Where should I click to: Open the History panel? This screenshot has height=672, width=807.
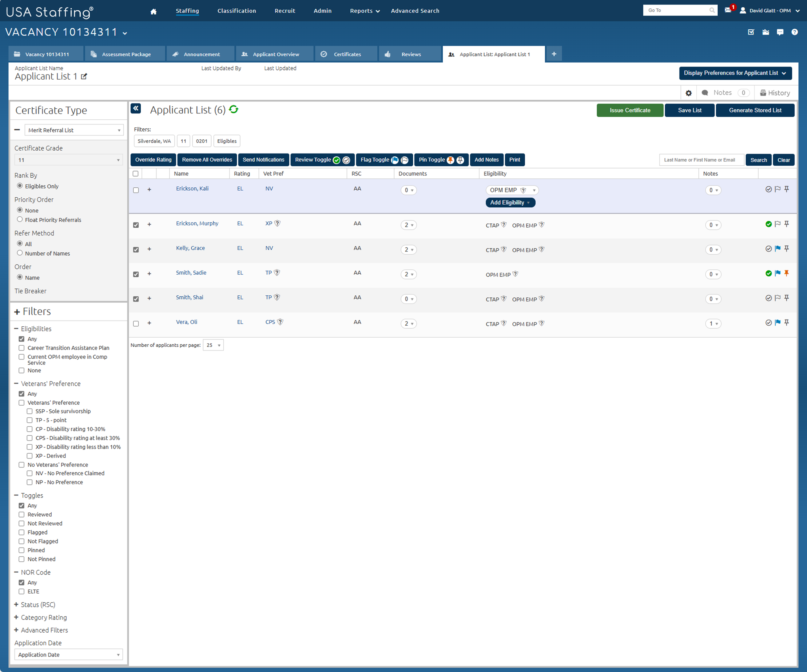point(775,93)
